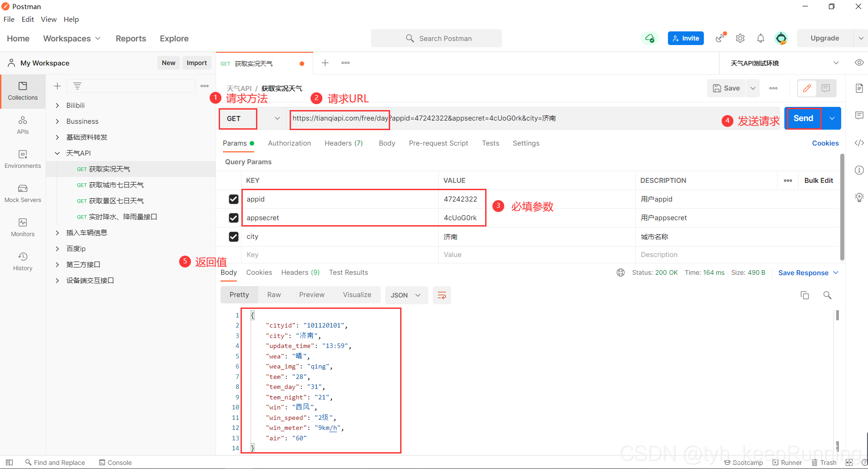This screenshot has width=868, height=469.
Task: Open the Environments sidebar panel
Action: [x=23, y=160]
